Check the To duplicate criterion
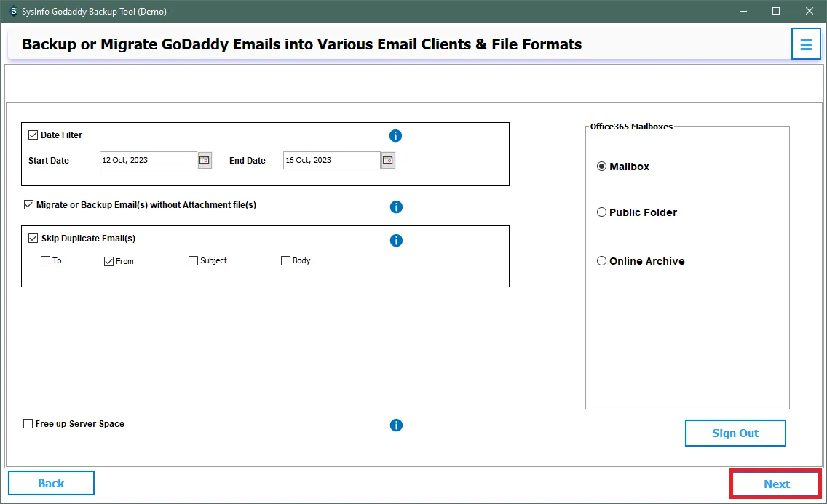This screenshot has height=504, width=827. tap(45, 260)
